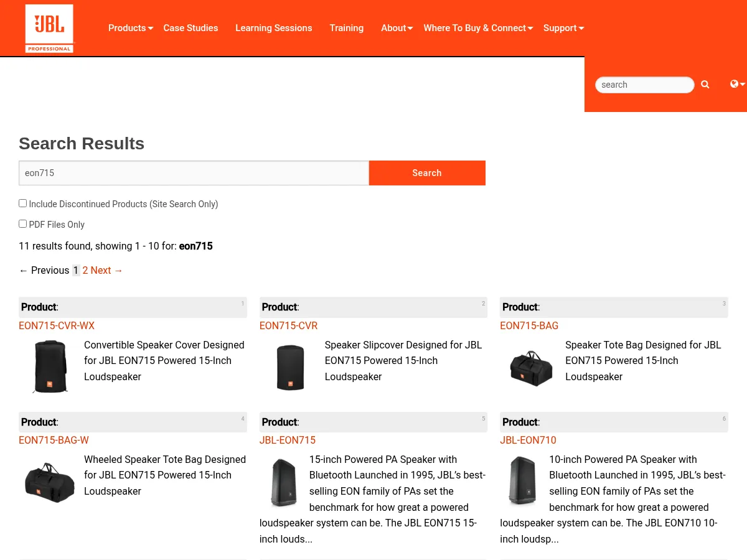
Task: Click the EON715-CVR-WX speaker cover image
Action: click(50, 366)
